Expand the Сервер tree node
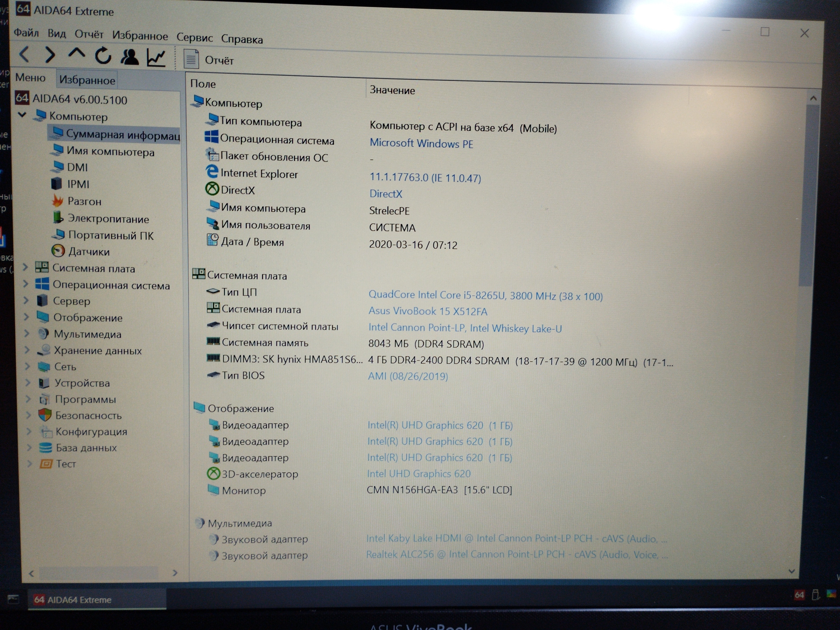The image size is (840, 630). 26,301
